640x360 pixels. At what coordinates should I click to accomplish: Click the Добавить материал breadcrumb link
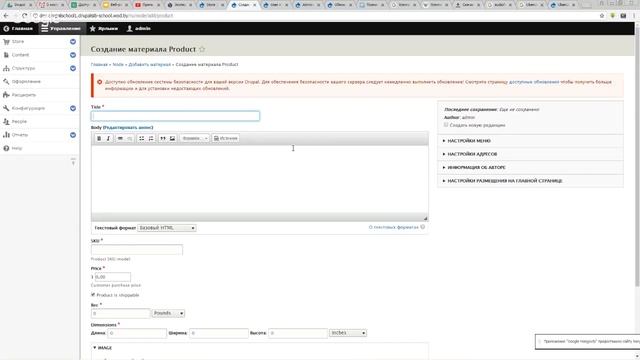tap(150, 64)
